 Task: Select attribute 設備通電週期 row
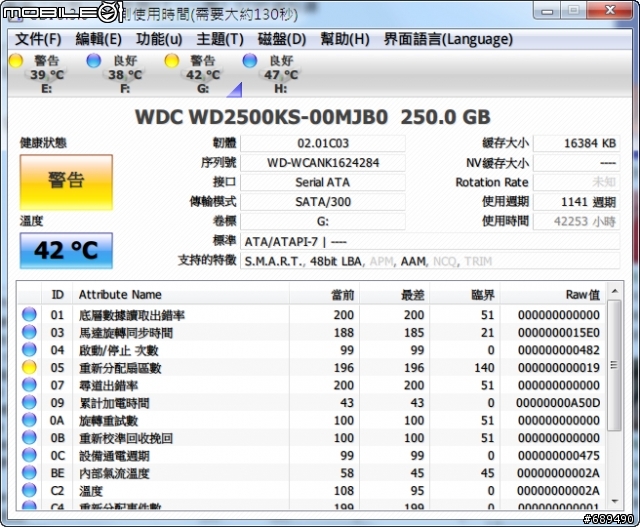pos(311,455)
